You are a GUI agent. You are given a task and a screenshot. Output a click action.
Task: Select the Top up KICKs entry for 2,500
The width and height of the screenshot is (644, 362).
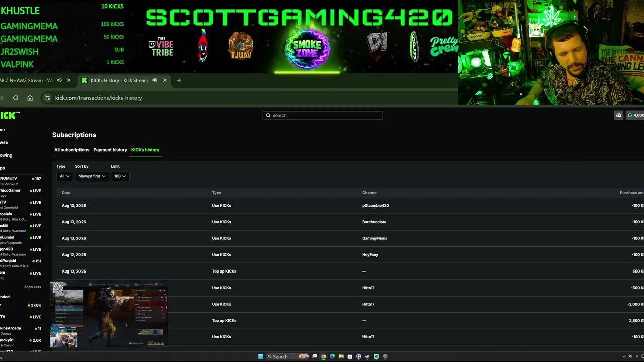(224, 321)
